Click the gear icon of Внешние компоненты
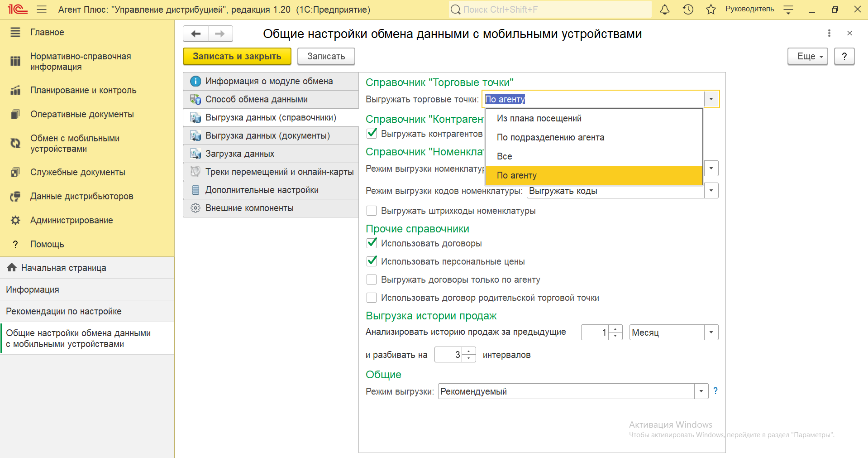 pyautogui.click(x=196, y=208)
